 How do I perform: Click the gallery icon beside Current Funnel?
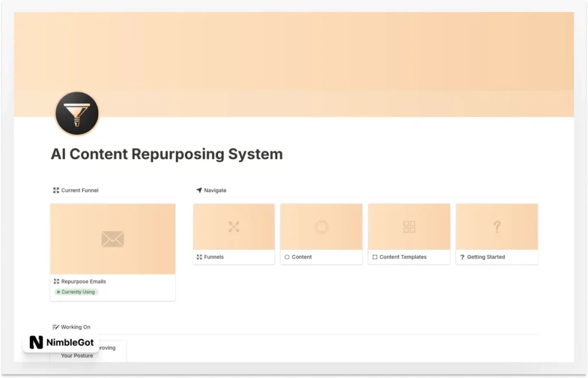pos(56,190)
